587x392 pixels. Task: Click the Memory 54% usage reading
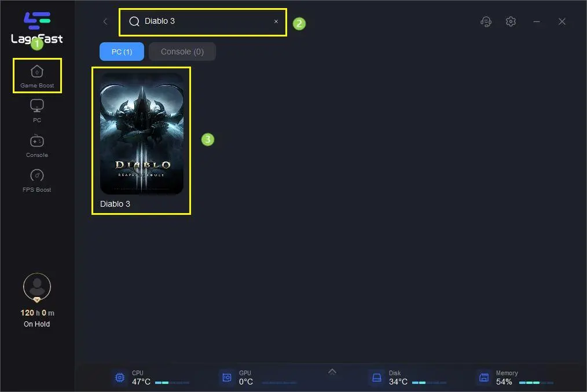504,382
